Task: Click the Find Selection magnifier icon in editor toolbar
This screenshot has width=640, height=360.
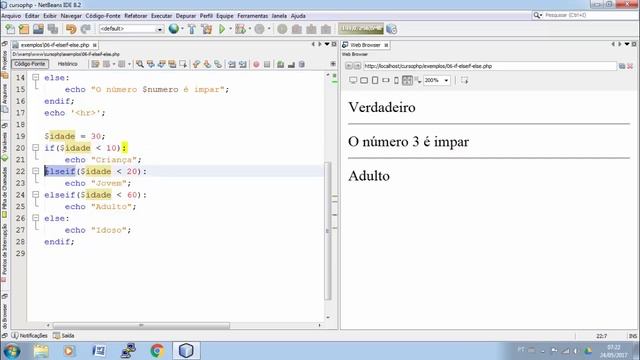Action: (x=140, y=64)
